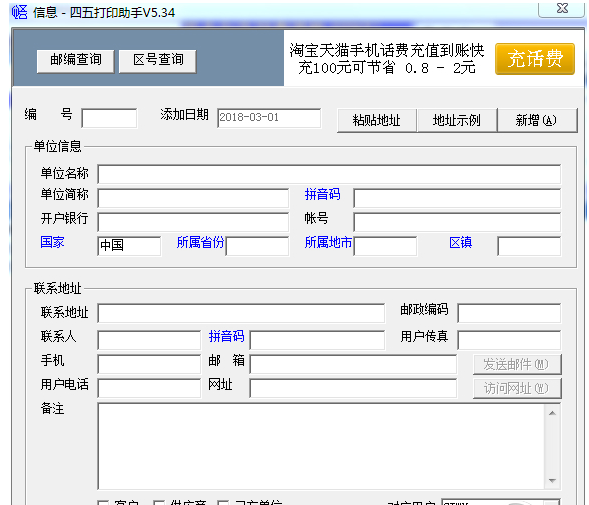Focus the 联系地址 contact address field
Image resolution: width=589 pixels, height=505 pixels.
241,313
